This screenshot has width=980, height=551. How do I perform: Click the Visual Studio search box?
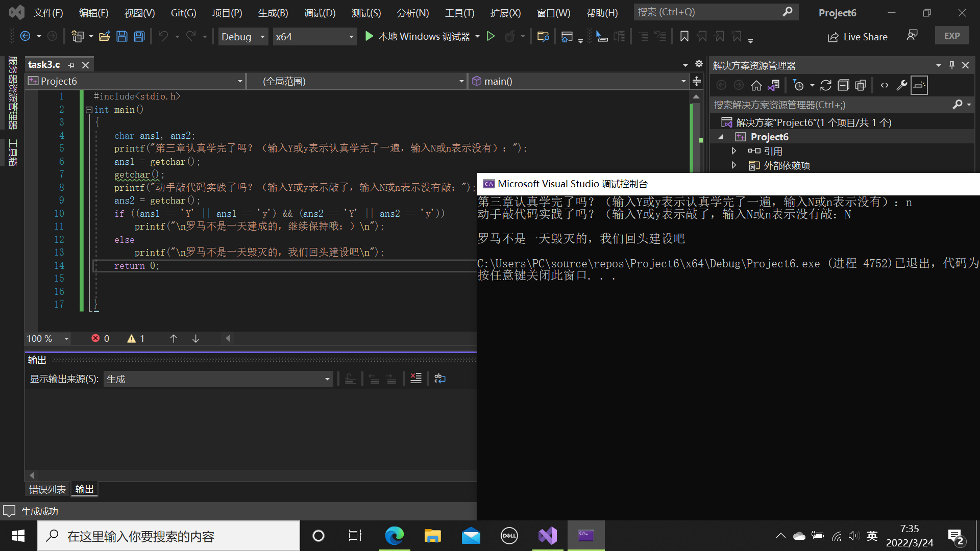pos(715,12)
